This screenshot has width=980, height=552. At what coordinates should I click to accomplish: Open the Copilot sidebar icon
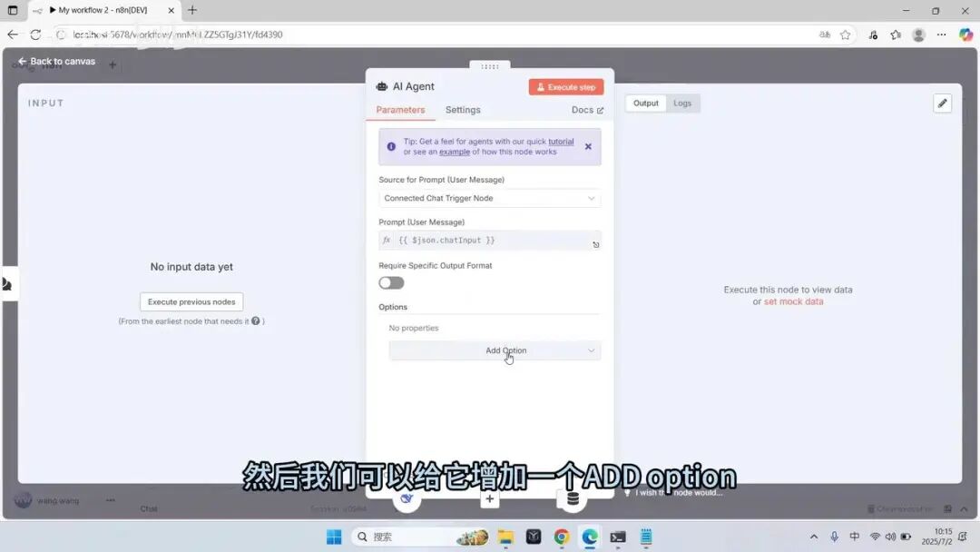pyautogui.click(x=965, y=34)
